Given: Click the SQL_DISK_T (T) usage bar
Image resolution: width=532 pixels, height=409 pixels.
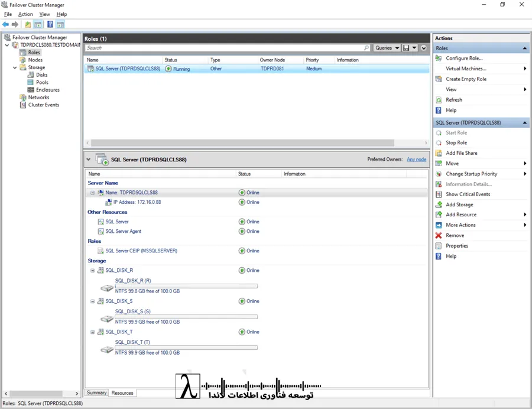Looking at the screenshot, I should tap(186, 348).
